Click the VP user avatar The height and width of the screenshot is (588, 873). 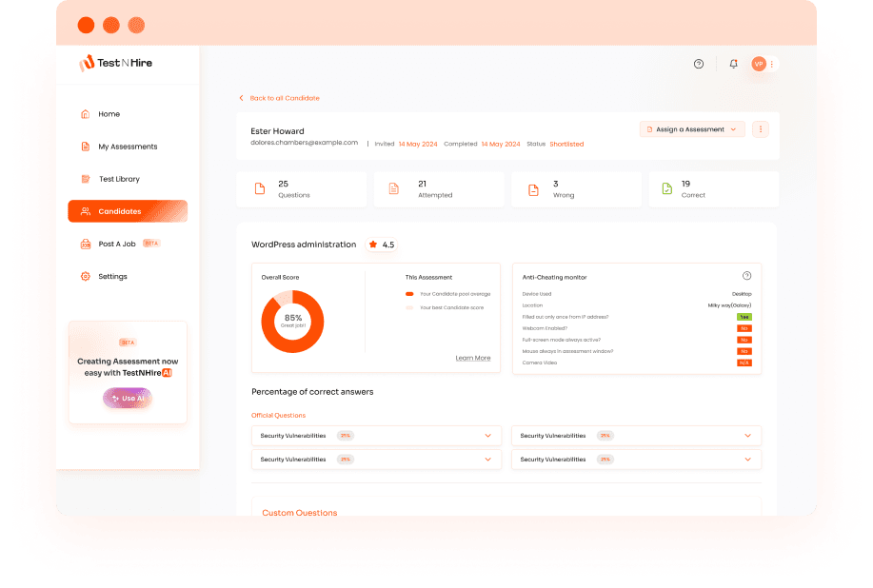[759, 64]
